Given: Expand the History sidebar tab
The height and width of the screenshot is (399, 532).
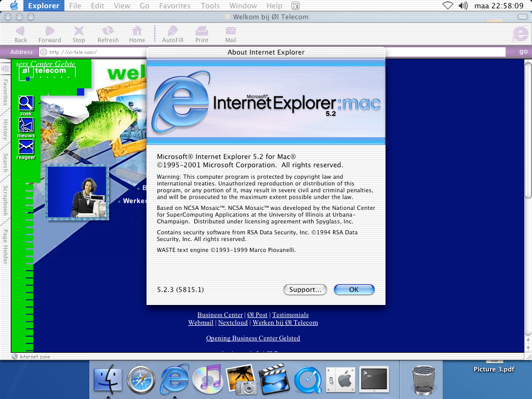Looking at the screenshot, I should (5, 129).
